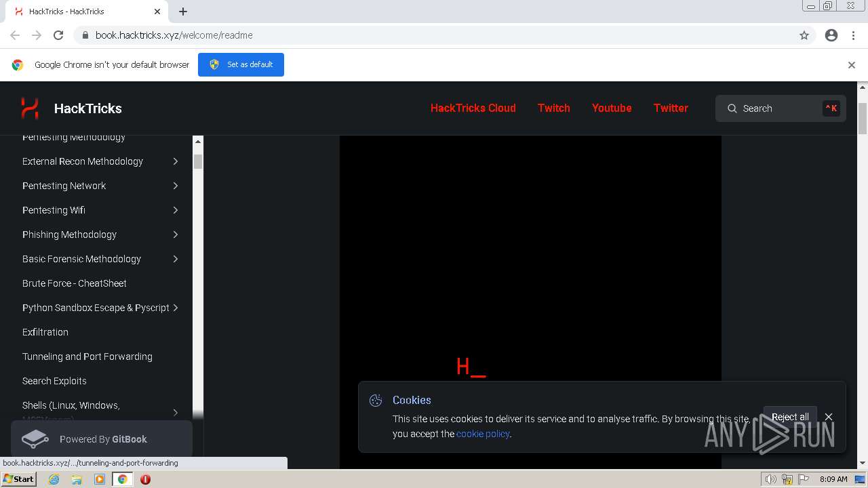Open the Exfiltration page

[45, 332]
